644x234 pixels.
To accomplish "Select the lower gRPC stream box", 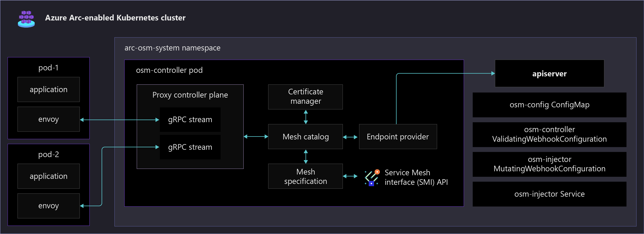I will [190, 147].
